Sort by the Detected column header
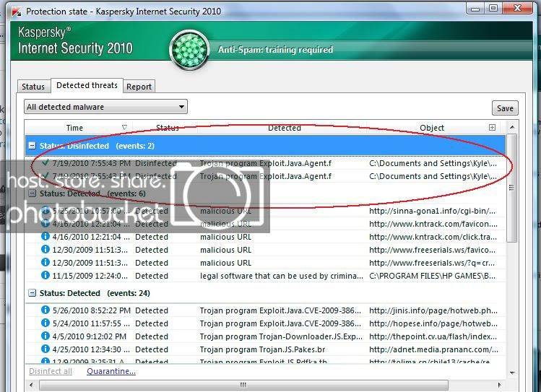This screenshot has width=541, height=392. pos(285,128)
